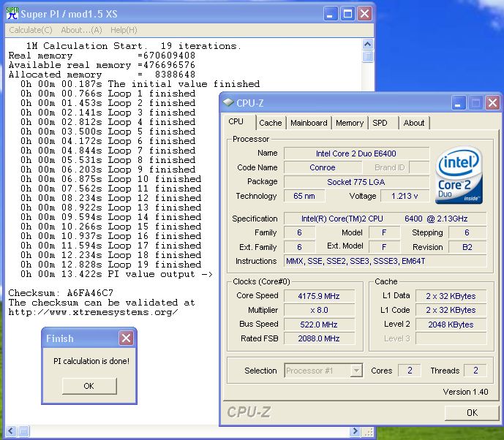Expand the Processor #1 selection dropdown
The width and height of the screenshot is (504, 440).
356,371
